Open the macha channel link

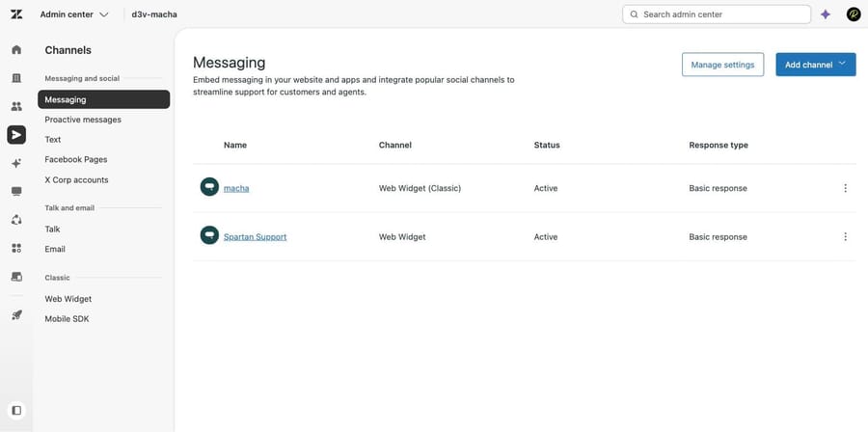[236, 188]
